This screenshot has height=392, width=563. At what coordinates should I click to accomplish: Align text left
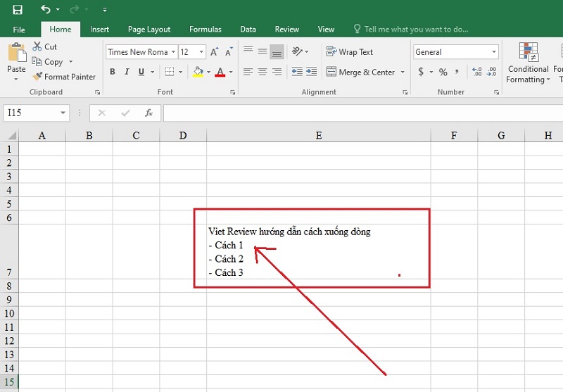coord(248,72)
